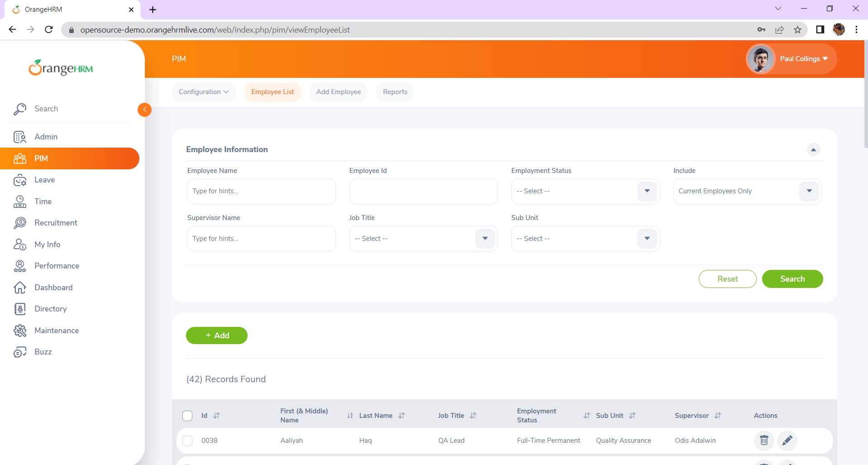
Task: Click the Reset button
Action: coord(727,279)
